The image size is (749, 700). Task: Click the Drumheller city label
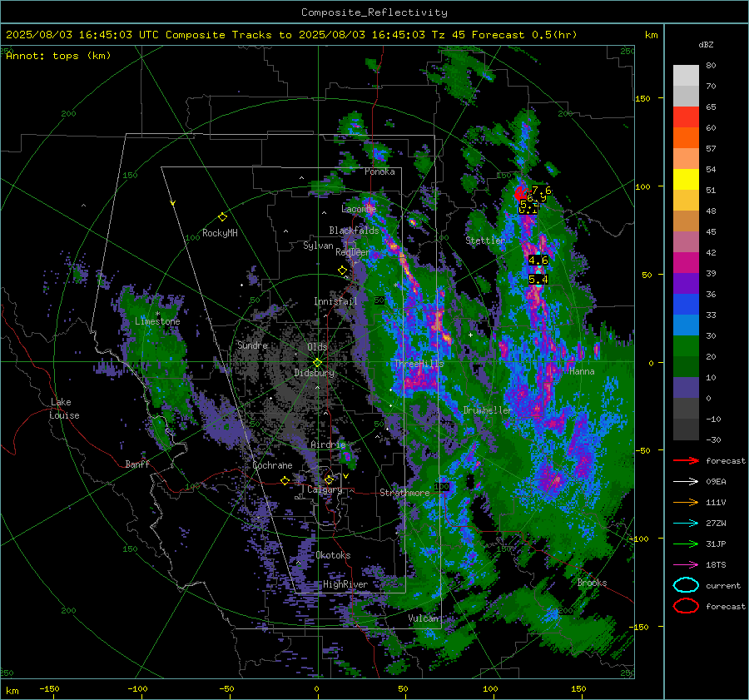tap(487, 410)
